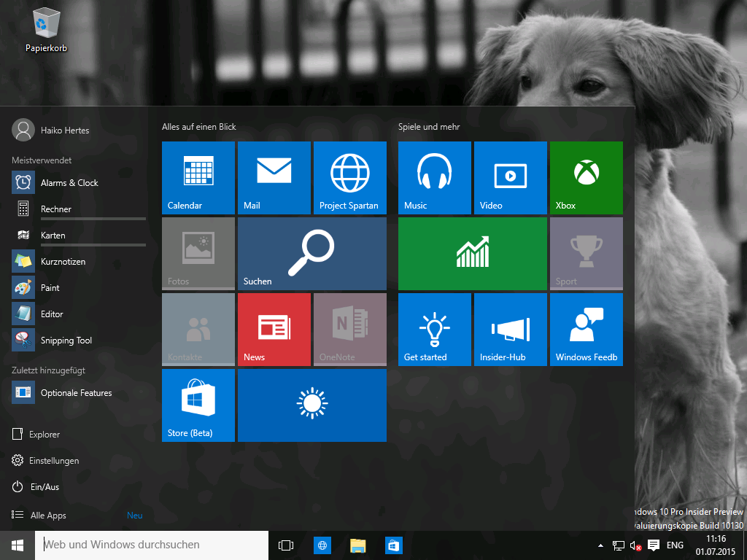The height and width of the screenshot is (560, 747).
Task: Click the Web und Windows search box
Action: (152, 545)
